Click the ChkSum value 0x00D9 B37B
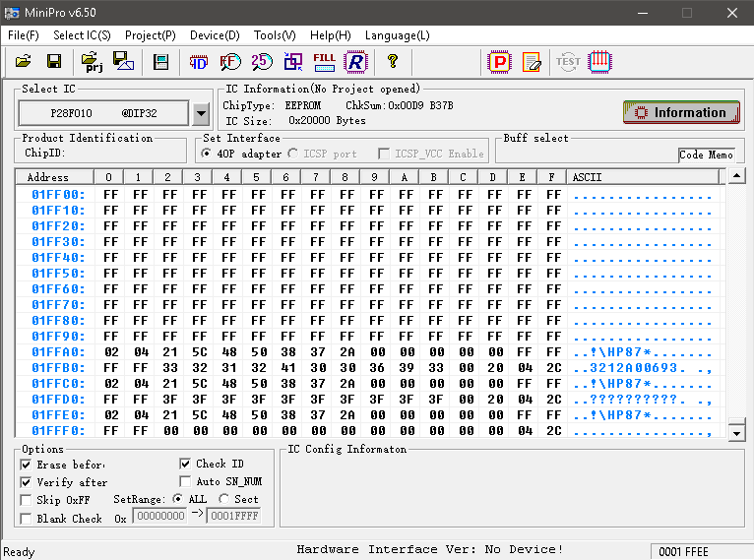Viewport: 754px width, 560px height. click(420, 105)
